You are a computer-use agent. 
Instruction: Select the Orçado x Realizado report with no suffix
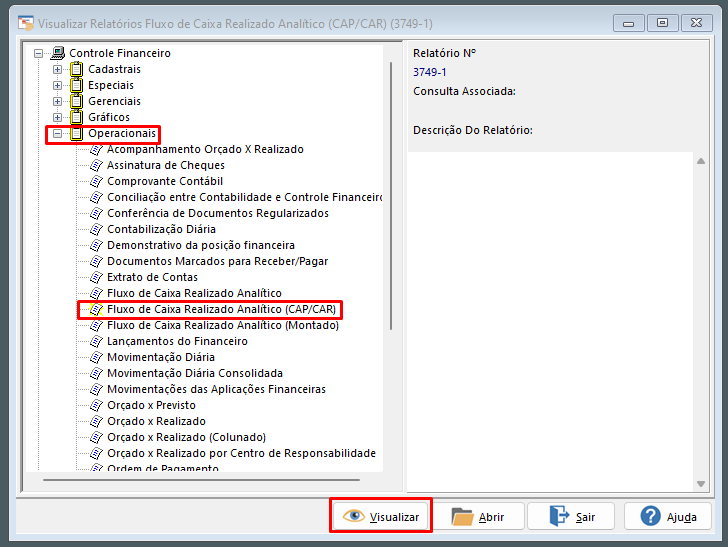[156, 422]
